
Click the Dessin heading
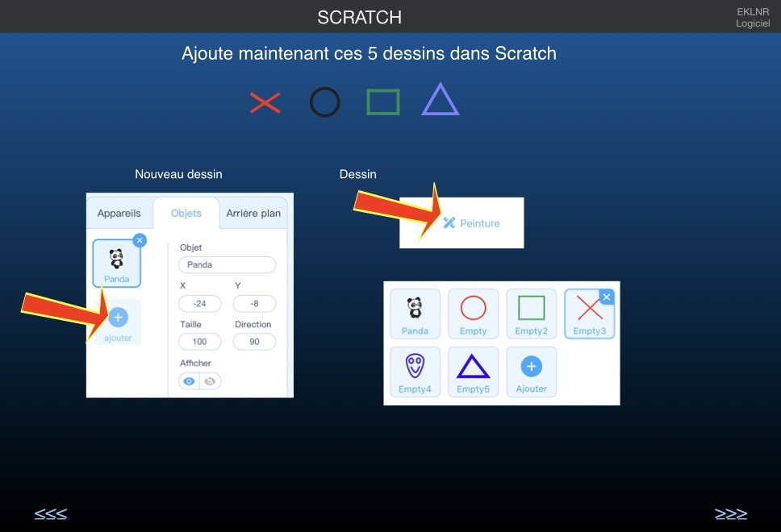pyautogui.click(x=357, y=174)
